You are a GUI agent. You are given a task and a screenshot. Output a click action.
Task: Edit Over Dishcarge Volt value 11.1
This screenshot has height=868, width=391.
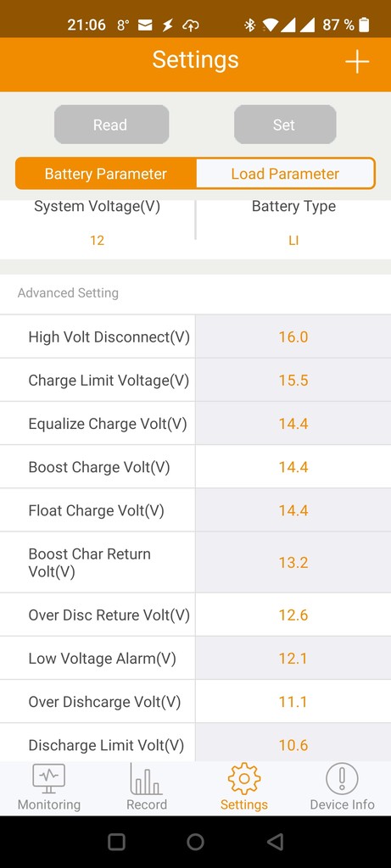coord(293,702)
